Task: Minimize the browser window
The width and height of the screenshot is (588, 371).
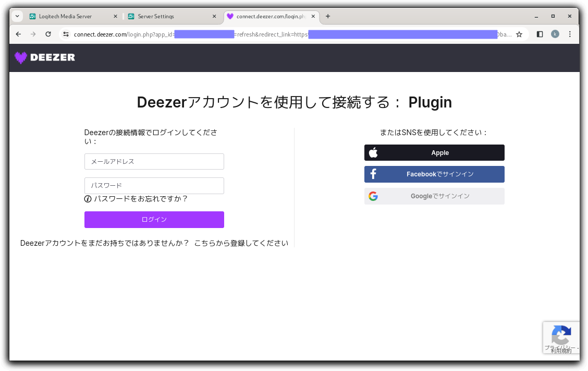Action: [x=536, y=16]
